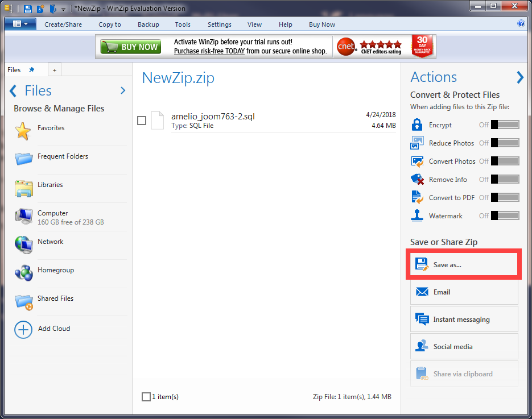Viewport: 532px width, 419px height.
Task: Check the arnelio_joom763-2.sql file checkbox
Action: [x=142, y=121]
